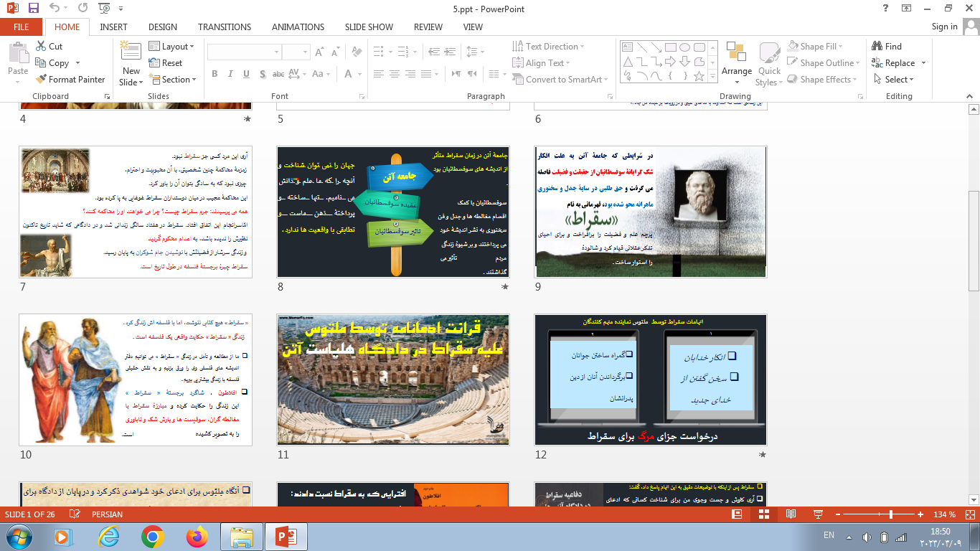This screenshot has width=980, height=551.
Task: Launch Google Chrome from the taskbar
Action: click(x=152, y=536)
